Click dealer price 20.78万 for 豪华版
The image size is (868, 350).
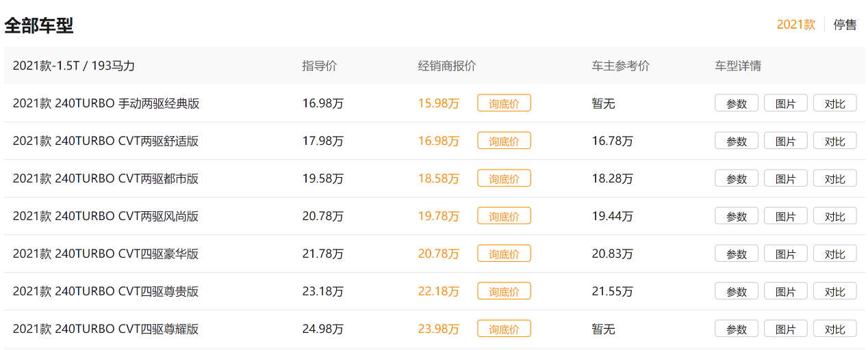point(439,254)
